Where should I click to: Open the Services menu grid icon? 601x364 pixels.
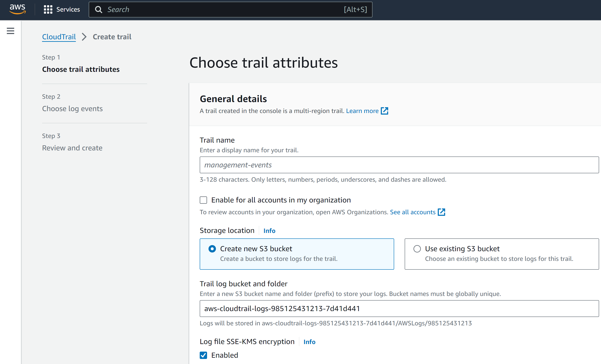pos(48,9)
